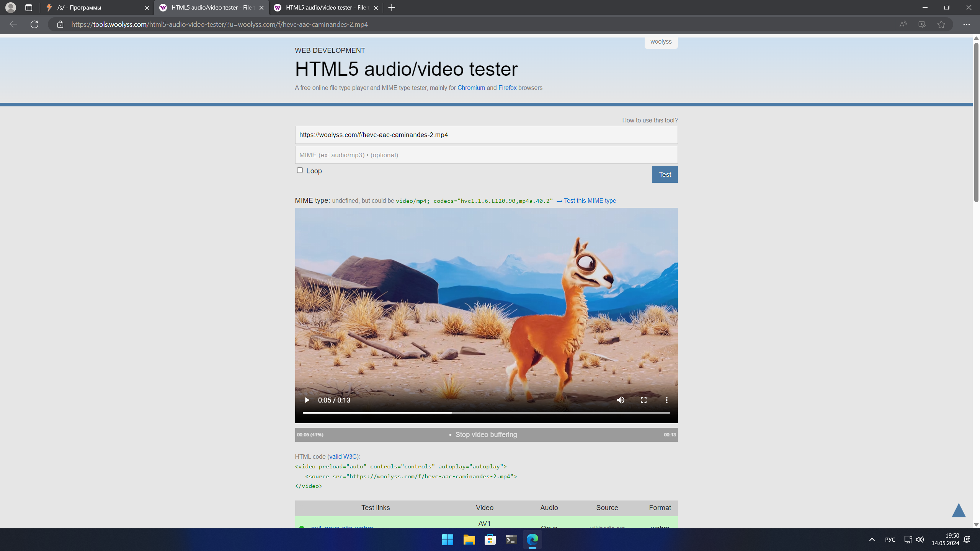Open Terminal from taskbar
The height and width of the screenshot is (551, 980).
[x=511, y=540]
